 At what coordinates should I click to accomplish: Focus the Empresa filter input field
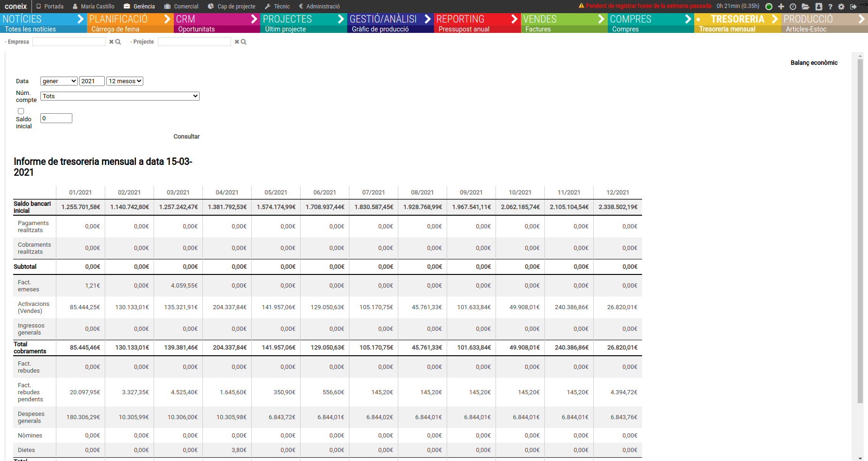(69, 42)
